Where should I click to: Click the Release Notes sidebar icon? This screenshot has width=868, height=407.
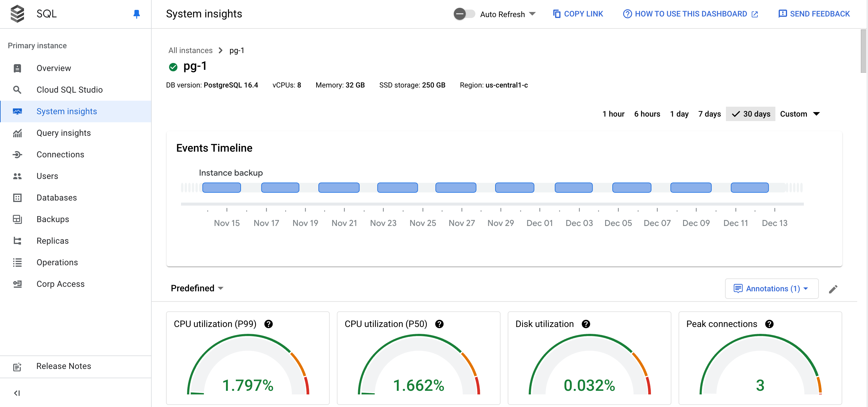tap(16, 366)
